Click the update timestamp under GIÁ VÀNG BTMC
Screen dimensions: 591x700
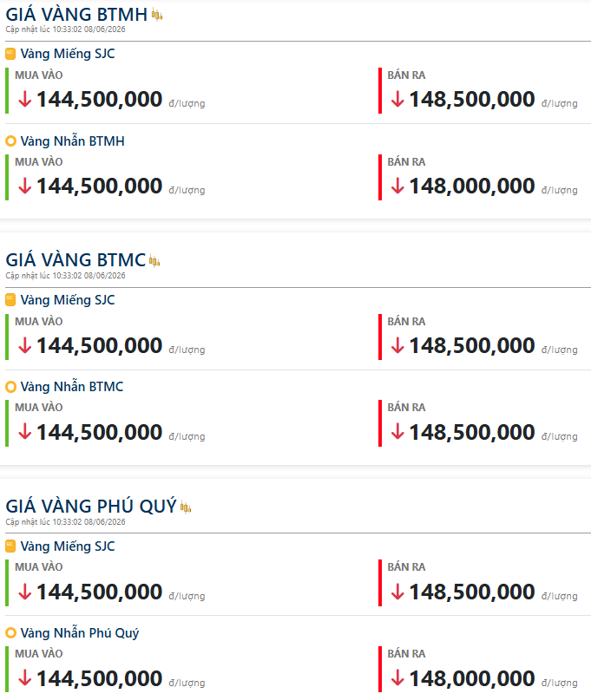pos(65,276)
